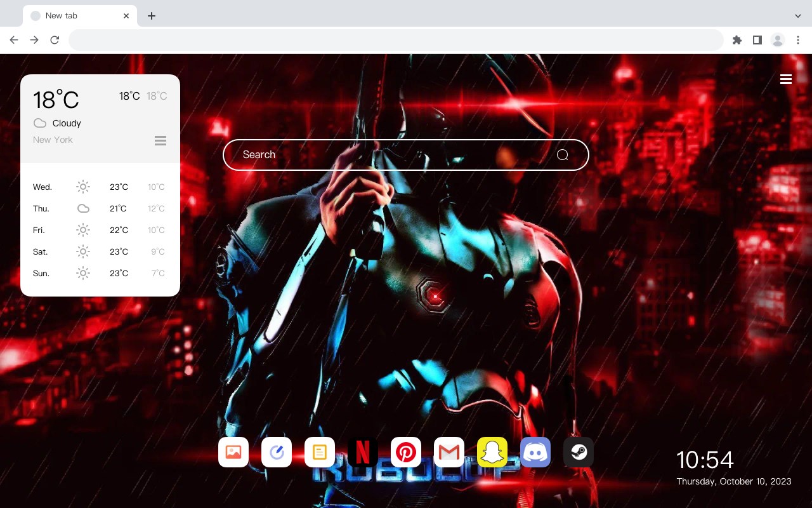812x508 pixels.
Task: Open the tab search dropdown arrow
Action: pos(798,16)
